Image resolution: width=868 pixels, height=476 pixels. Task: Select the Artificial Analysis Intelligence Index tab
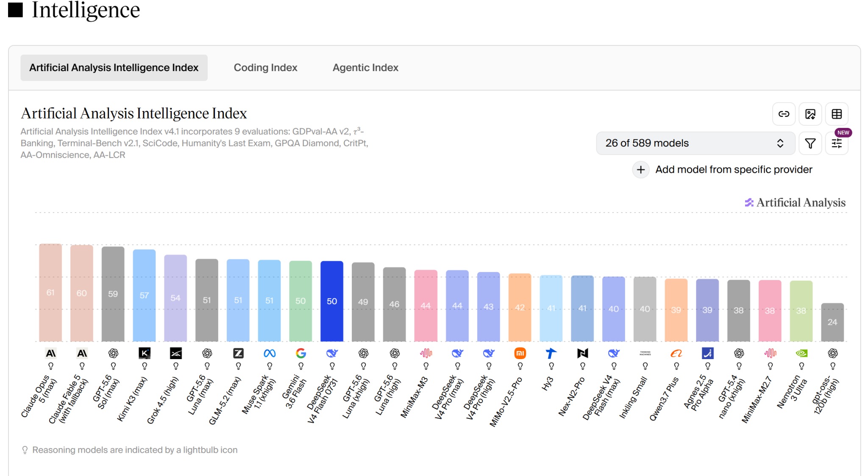pyautogui.click(x=114, y=68)
